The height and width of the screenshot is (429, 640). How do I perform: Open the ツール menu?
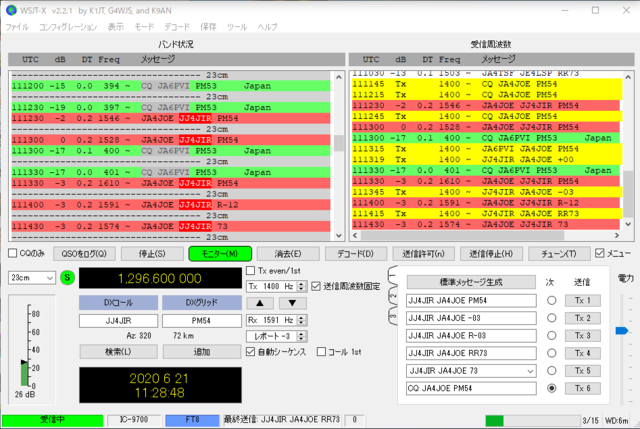coord(237,27)
